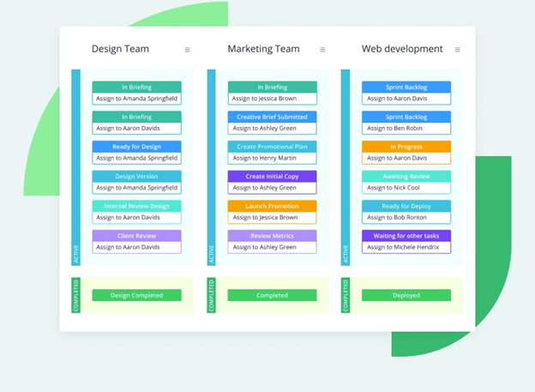This screenshot has width=535, height=392.
Task: Click the Launch Promotion header
Action: pos(273,206)
